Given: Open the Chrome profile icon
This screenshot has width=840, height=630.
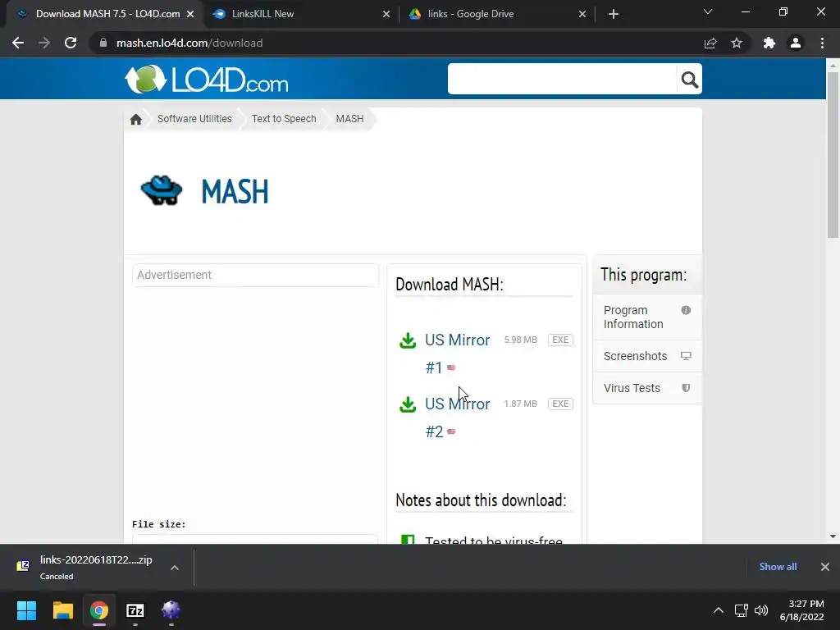Looking at the screenshot, I should coord(796,43).
